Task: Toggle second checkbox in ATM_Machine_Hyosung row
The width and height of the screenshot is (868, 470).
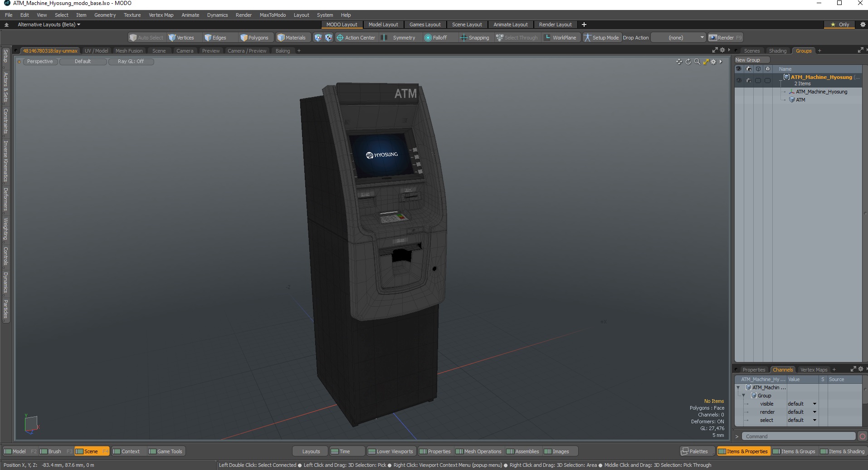Action: tap(767, 80)
